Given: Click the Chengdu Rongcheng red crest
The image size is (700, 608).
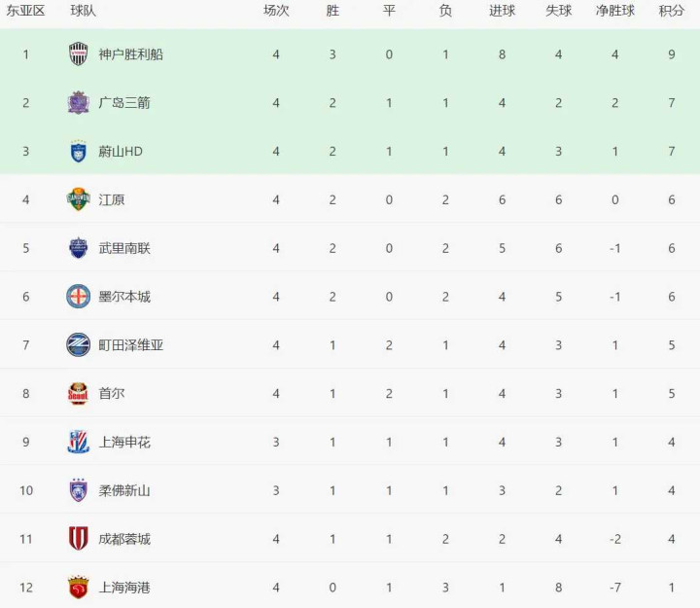Looking at the screenshot, I should (79, 539).
